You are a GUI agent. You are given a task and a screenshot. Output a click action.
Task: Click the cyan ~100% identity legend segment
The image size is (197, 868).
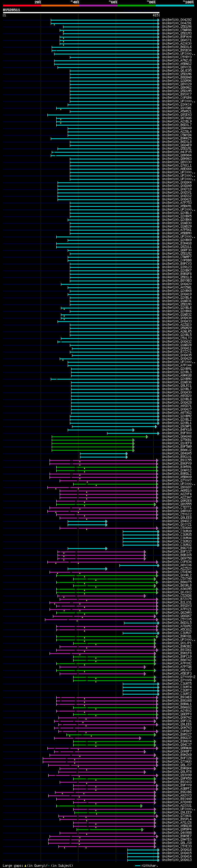point(175,6)
